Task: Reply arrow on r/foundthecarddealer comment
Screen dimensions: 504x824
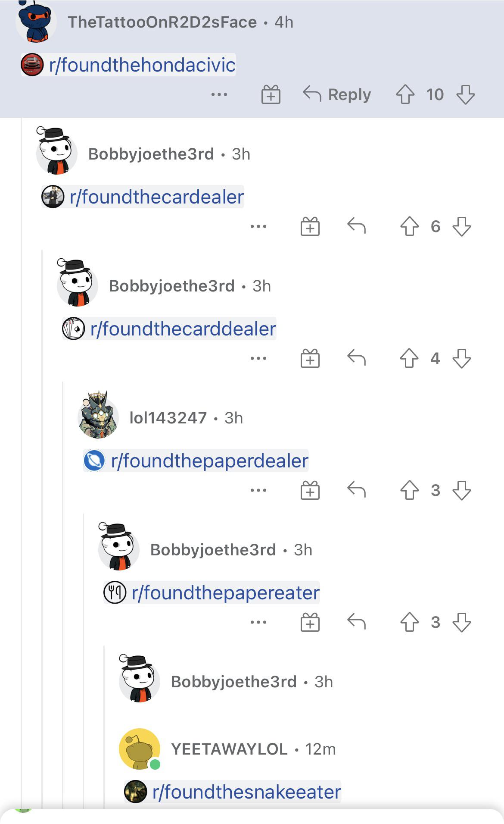Action: [x=356, y=357]
